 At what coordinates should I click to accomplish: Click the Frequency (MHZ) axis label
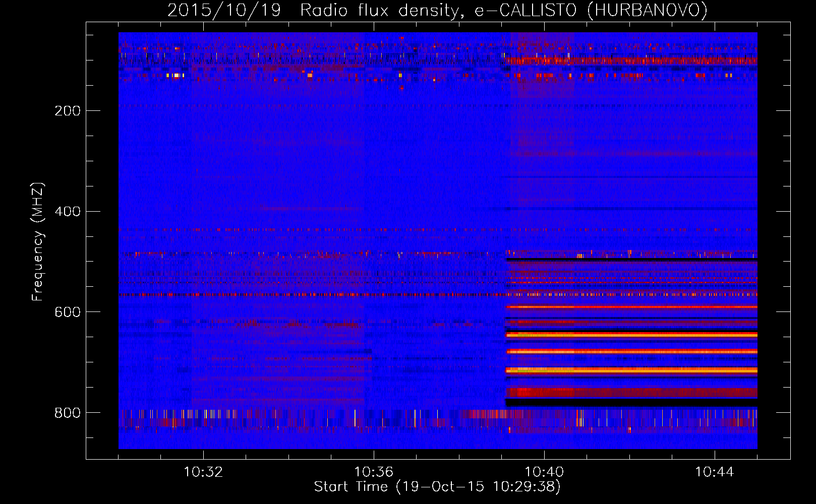pyautogui.click(x=38, y=242)
